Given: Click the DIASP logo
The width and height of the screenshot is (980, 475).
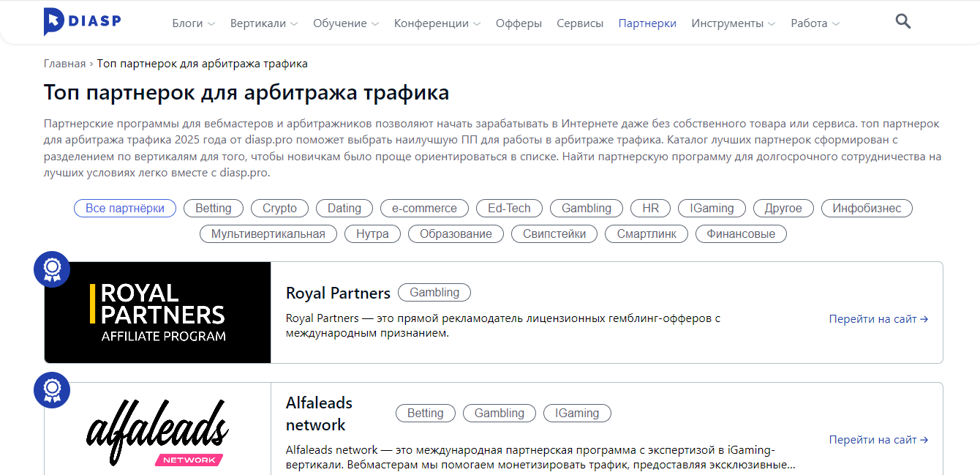Looking at the screenshot, I should point(82,22).
